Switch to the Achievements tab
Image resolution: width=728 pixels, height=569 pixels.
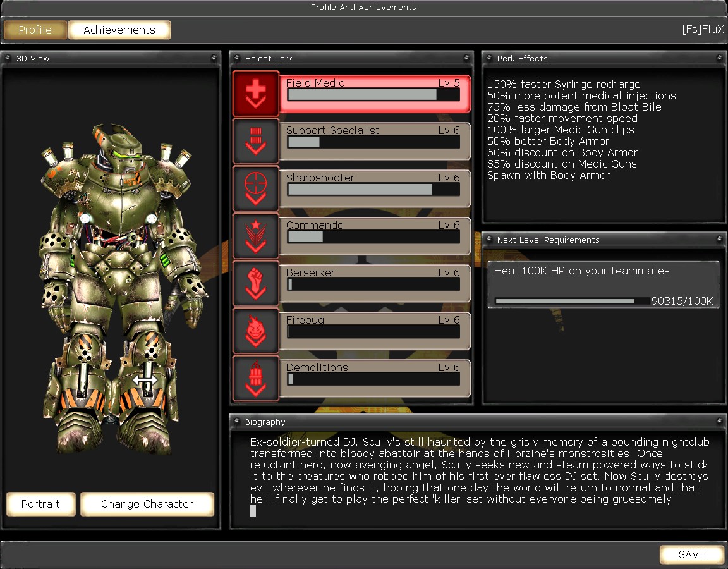click(x=119, y=30)
